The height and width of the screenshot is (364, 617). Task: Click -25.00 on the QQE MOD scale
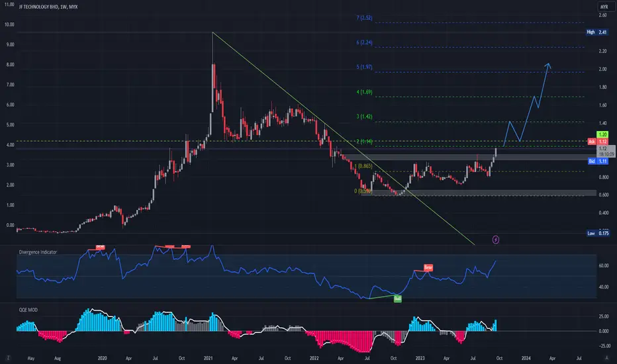point(604,346)
